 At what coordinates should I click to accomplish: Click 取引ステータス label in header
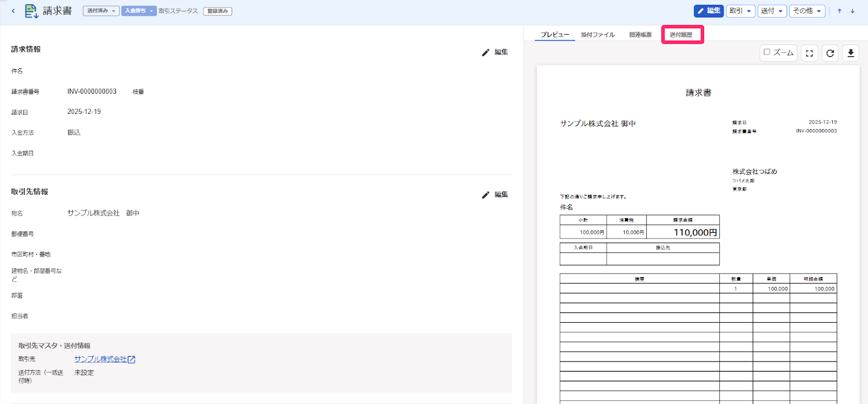pos(178,11)
